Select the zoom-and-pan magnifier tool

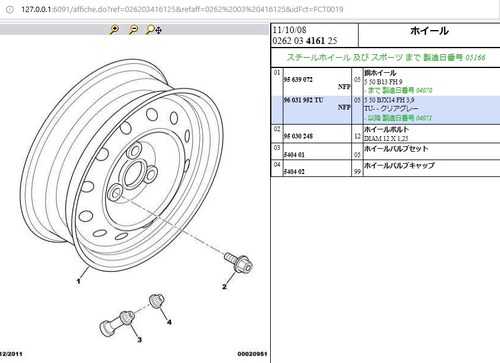pos(154,30)
